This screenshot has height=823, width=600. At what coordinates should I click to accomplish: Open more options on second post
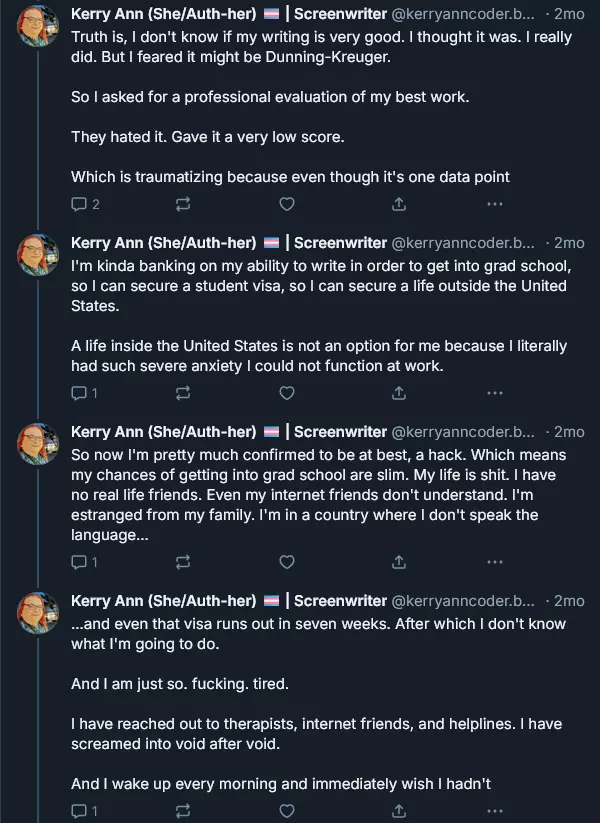point(494,393)
